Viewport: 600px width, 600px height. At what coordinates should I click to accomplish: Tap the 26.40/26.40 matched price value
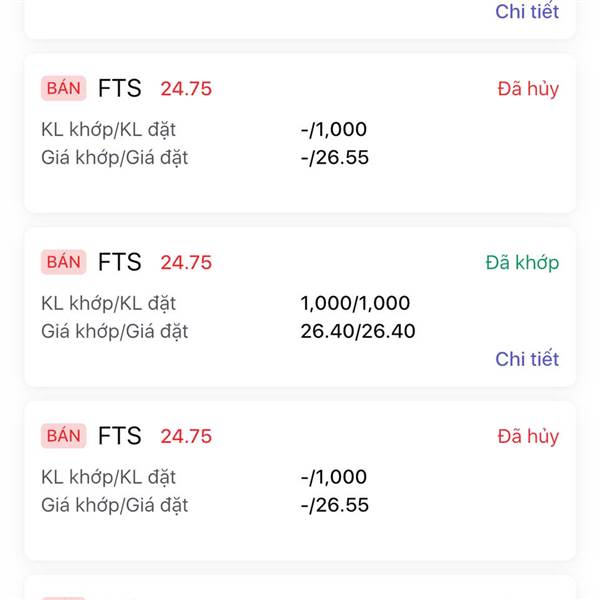point(358,331)
